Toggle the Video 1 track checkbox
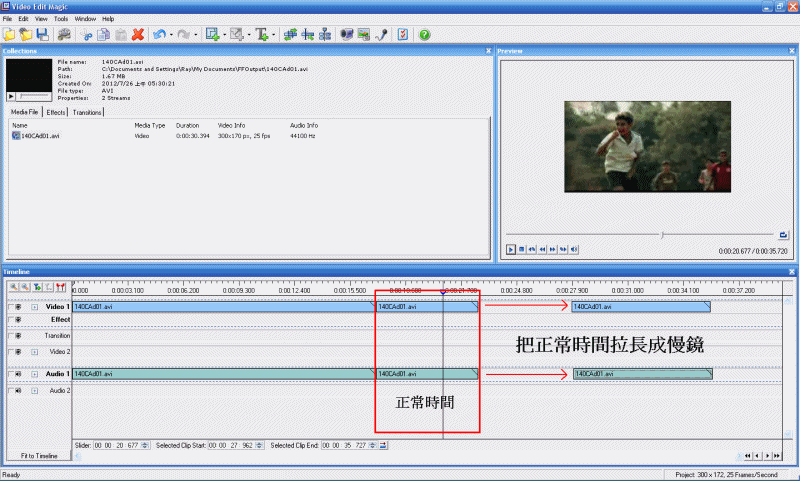The image size is (800, 481). pos(10,307)
